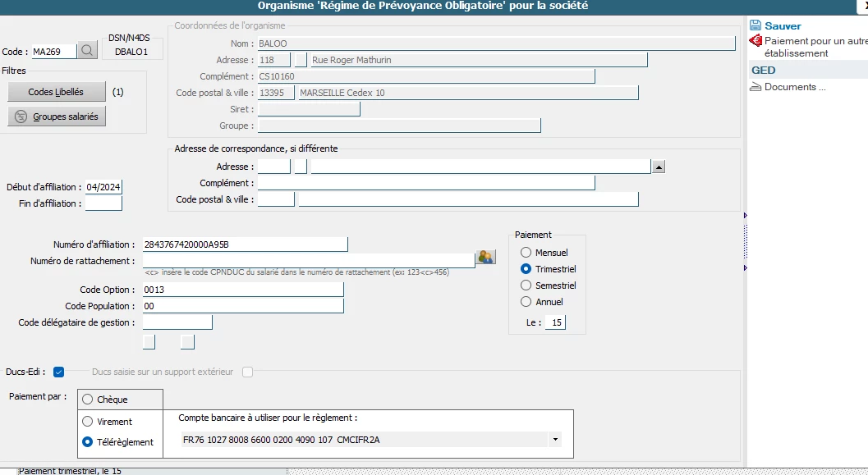Screen dimensions: 868x475
Task: Click the Code field containing MA269
Action: pos(53,52)
